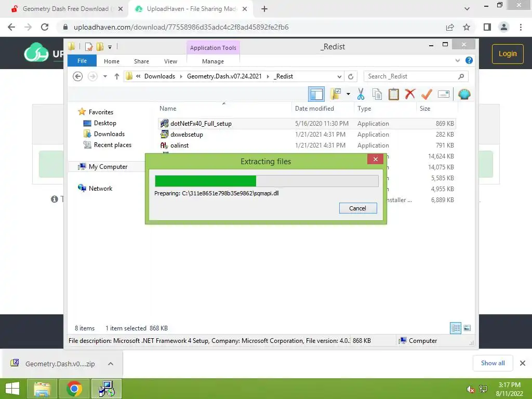Select Favorites in navigation pane
Image resolution: width=532 pixels, height=399 pixels.
[x=101, y=112]
